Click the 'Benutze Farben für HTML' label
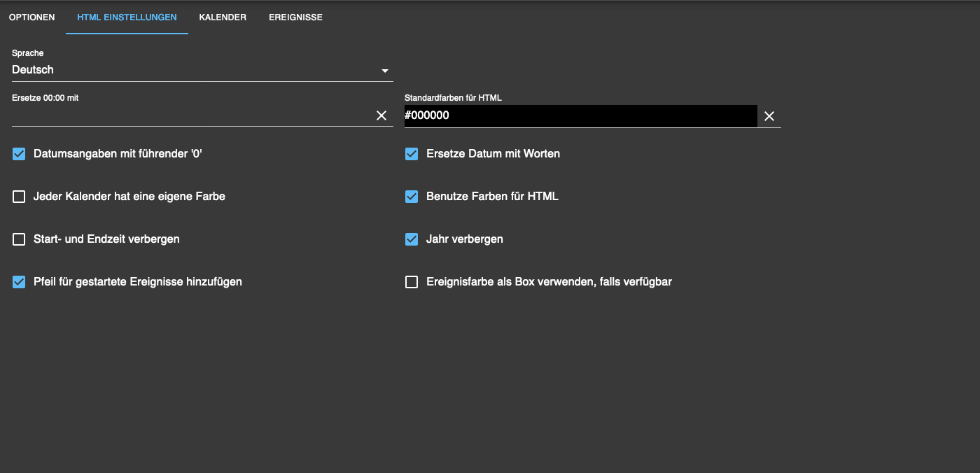The image size is (980, 473). (492, 197)
